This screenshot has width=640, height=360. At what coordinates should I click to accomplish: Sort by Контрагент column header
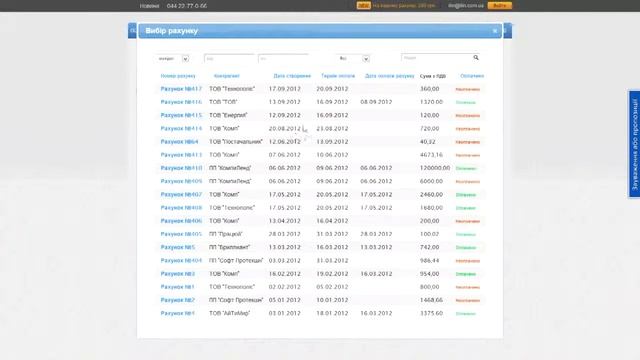point(227,76)
